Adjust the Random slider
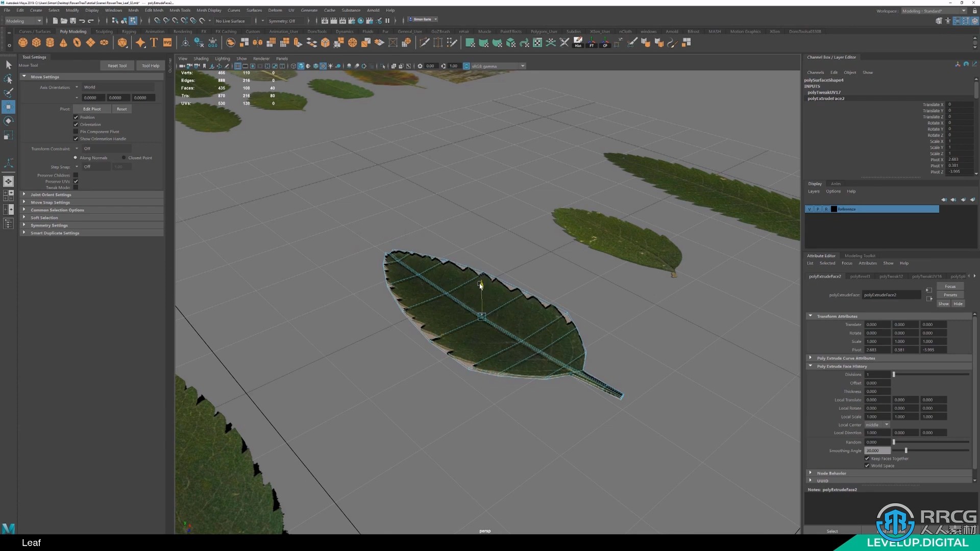The height and width of the screenshot is (551, 980). click(x=930, y=442)
